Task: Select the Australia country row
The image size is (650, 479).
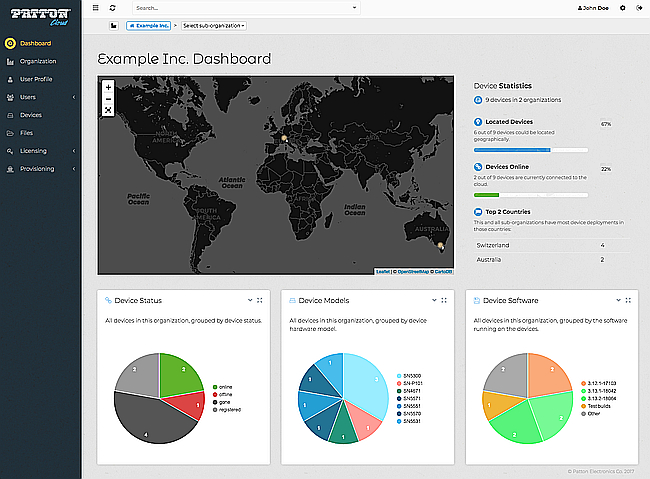Action: (551, 260)
